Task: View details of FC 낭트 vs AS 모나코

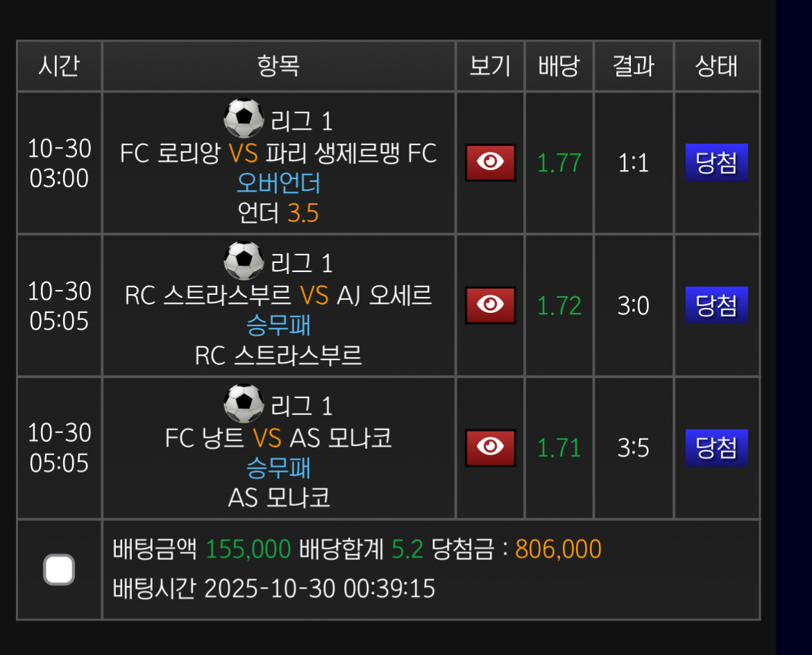Action: coord(490,448)
